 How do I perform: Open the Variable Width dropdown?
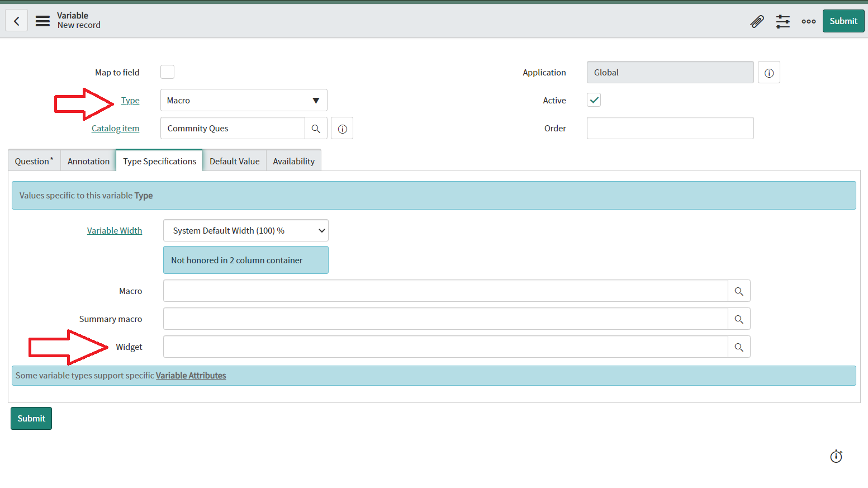pyautogui.click(x=245, y=230)
